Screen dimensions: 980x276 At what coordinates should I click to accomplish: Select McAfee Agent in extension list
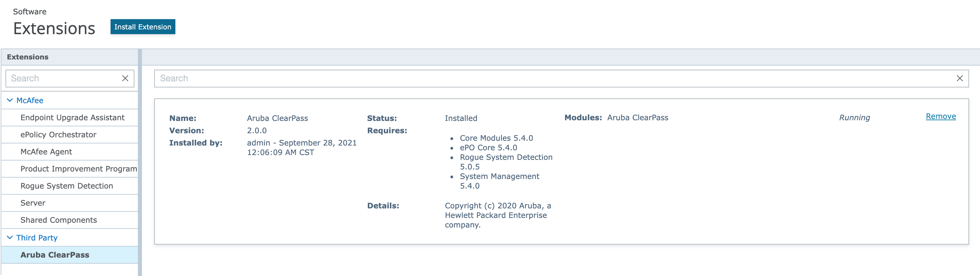70,152
